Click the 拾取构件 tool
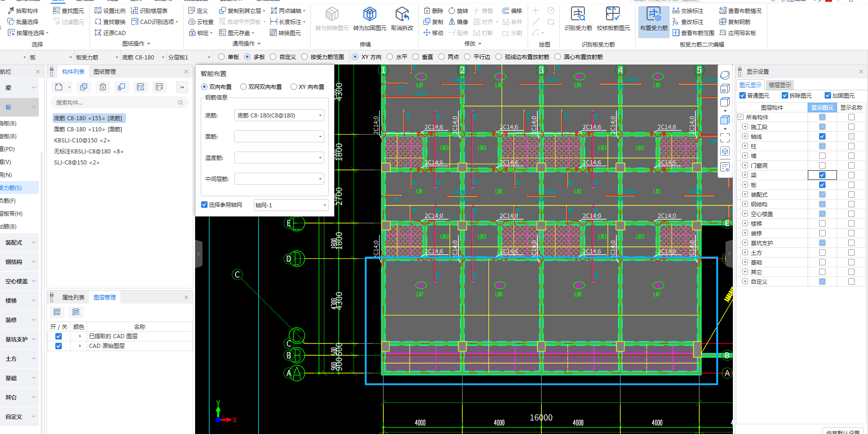The width and height of the screenshot is (868, 434). [23, 11]
